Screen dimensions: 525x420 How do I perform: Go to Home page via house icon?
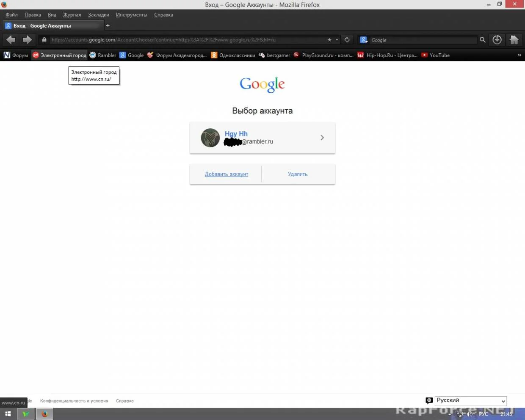pos(514,40)
